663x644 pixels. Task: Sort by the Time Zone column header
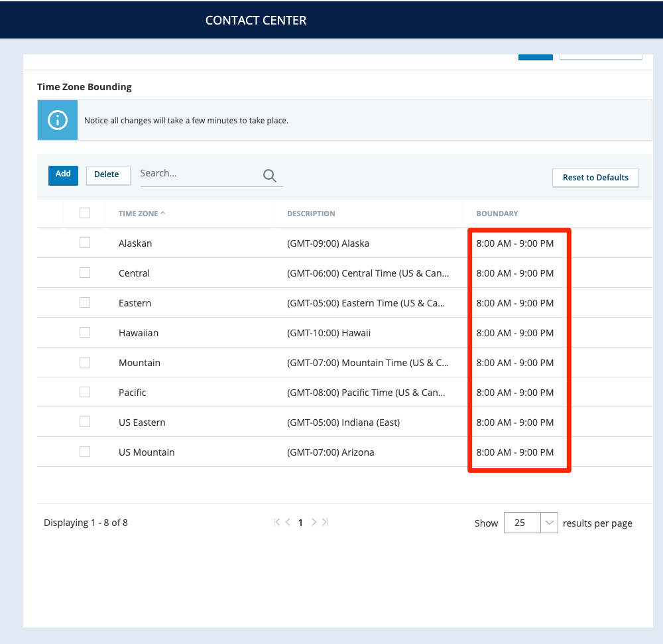pyautogui.click(x=139, y=214)
